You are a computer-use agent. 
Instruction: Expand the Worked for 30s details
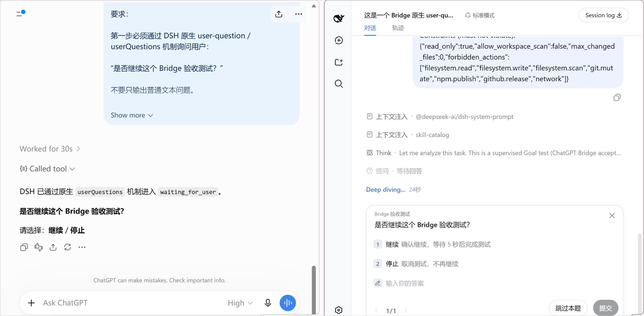[50, 149]
